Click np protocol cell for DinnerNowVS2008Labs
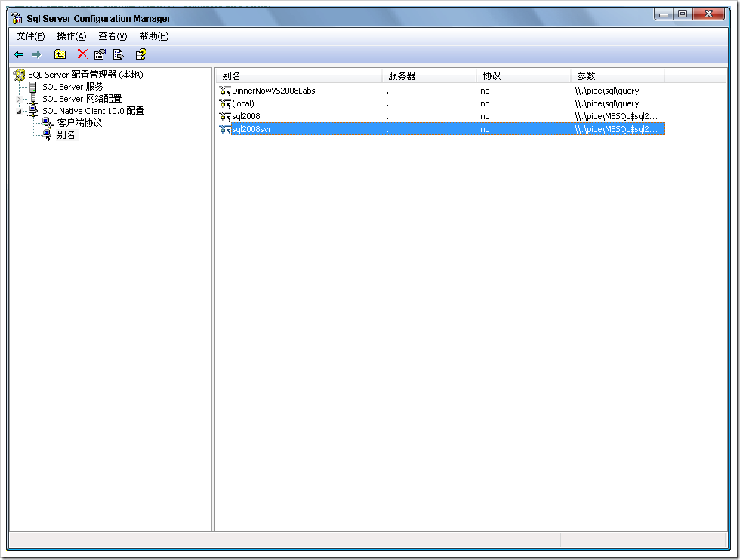The height and width of the screenshot is (560, 740). [485, 91]
